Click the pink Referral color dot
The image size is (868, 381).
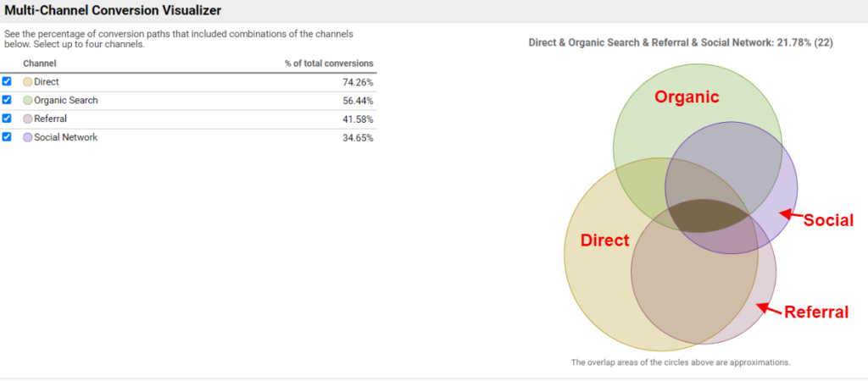coord(28,119)
